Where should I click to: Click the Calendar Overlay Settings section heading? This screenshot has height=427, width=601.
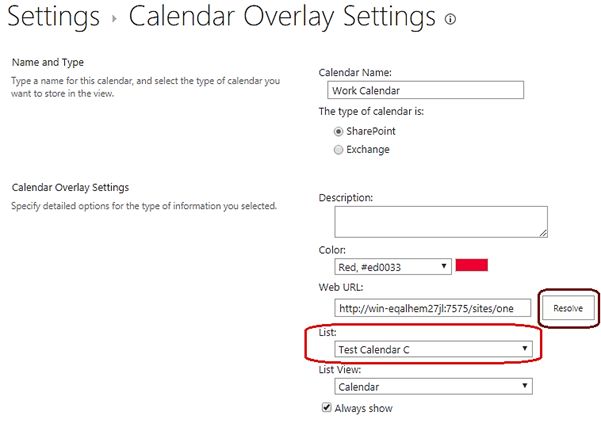pos(71,187)
